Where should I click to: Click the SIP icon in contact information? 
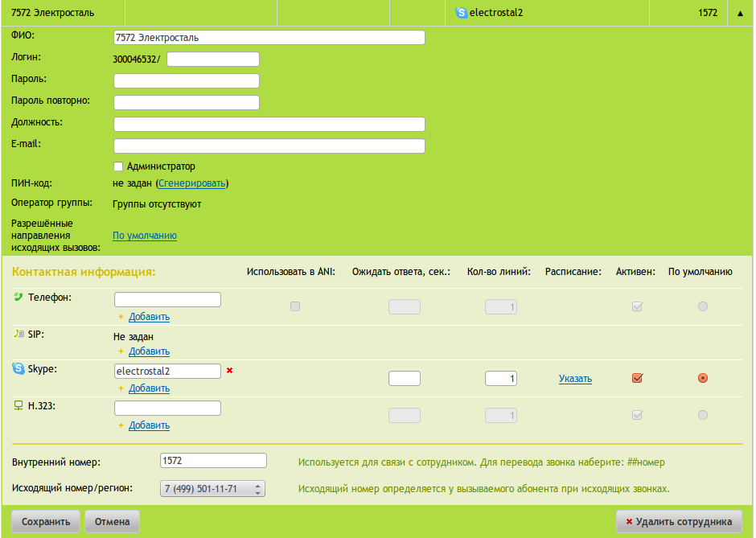(x=18, y=334)
